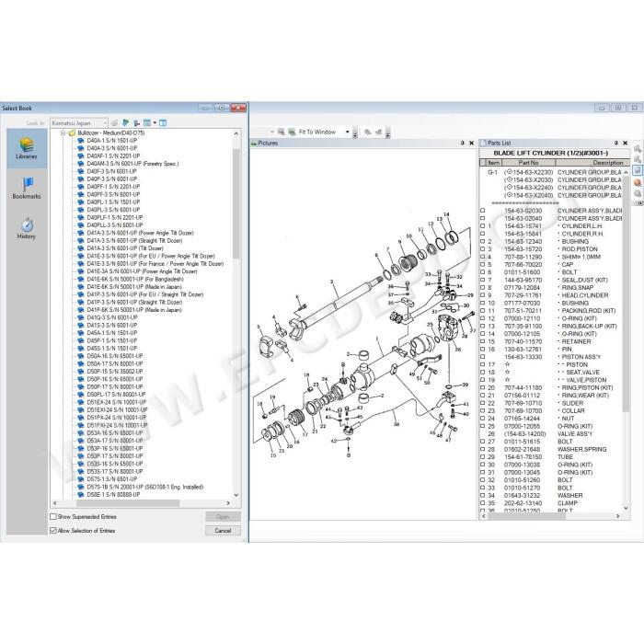Tick the checkbox for item 5 CAP
This screenshot has height=644, width=644.
(x=483, y=265)
